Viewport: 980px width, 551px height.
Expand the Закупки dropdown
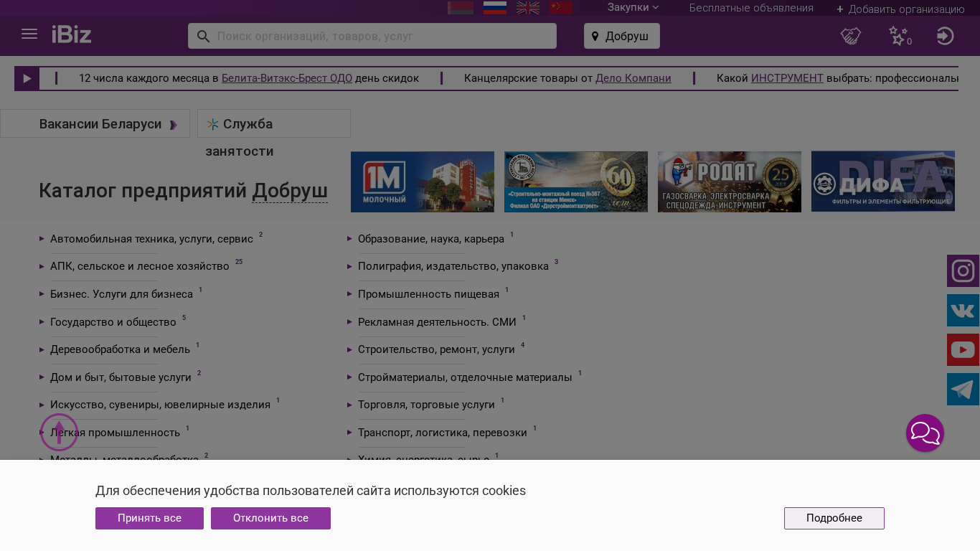(633, 7)
